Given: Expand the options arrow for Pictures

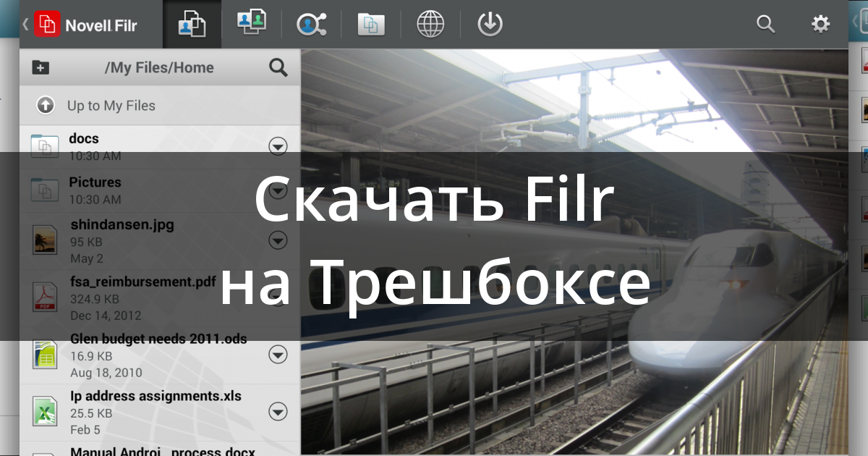Looking at the screenshot, I should coord(278,190).
